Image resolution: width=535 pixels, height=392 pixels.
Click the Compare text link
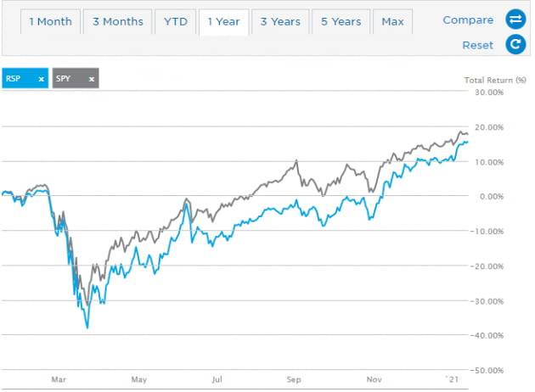click(468, 20)
